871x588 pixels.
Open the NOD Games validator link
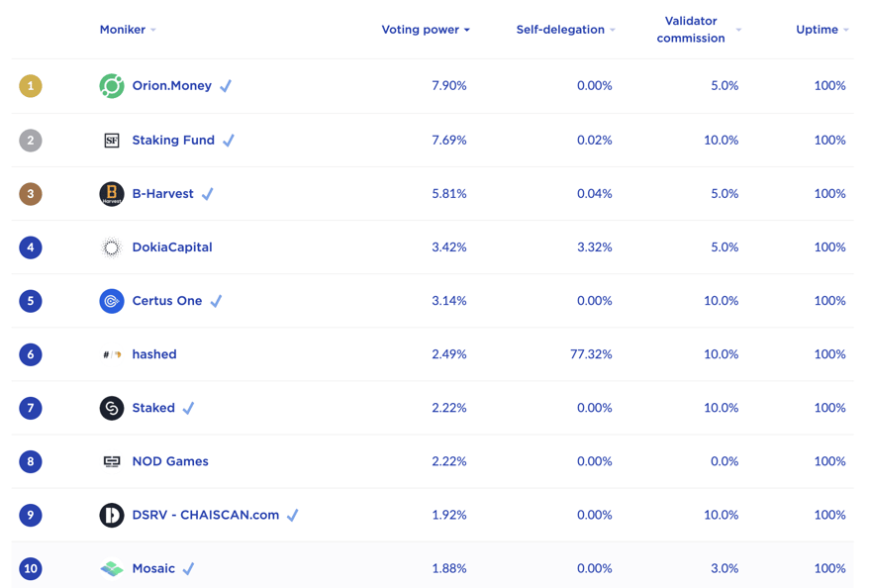[x=170, y=461]
